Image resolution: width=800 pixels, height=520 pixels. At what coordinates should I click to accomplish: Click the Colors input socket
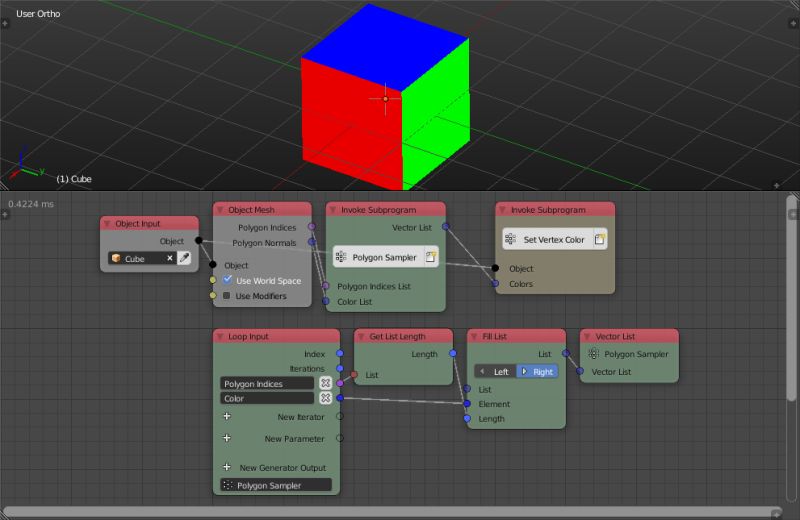click(x=495, y=283)
